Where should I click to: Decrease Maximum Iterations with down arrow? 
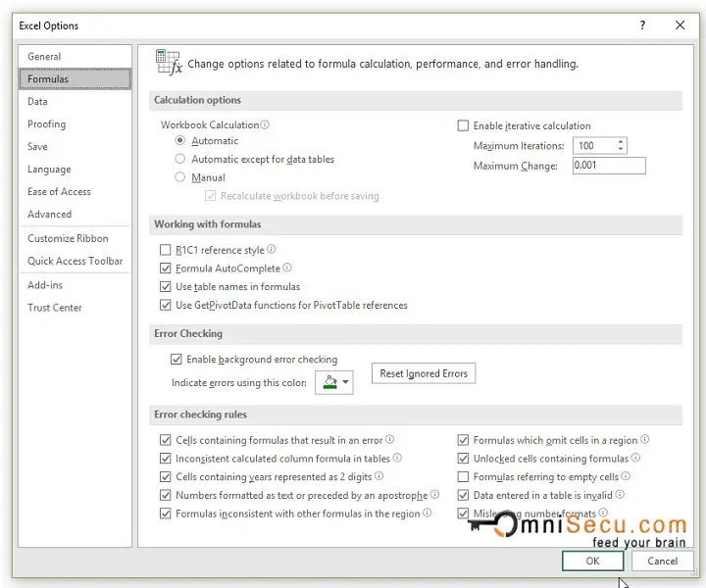621,149
